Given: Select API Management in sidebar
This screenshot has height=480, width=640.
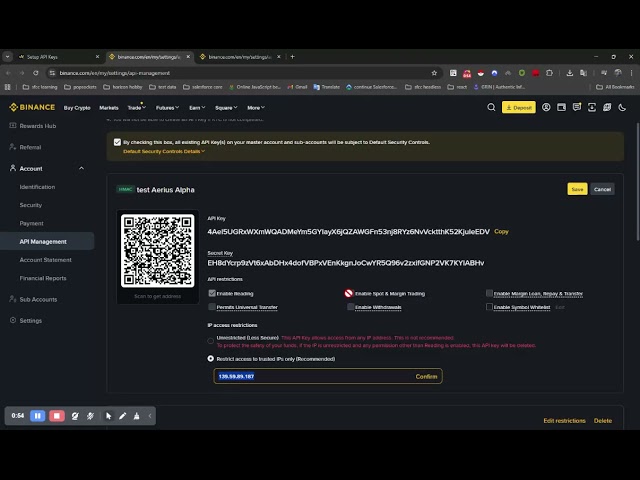Looking at the screenshot, I should tap(47, 241).
